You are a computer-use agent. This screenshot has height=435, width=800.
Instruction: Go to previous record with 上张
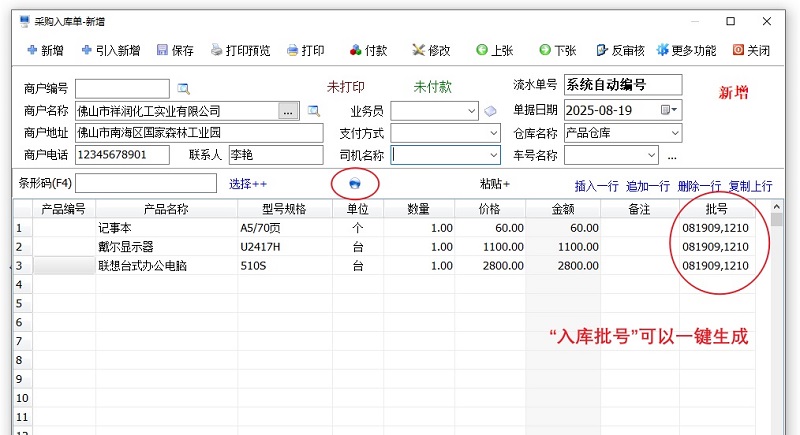pyautogui.click(x=495, y=50)
